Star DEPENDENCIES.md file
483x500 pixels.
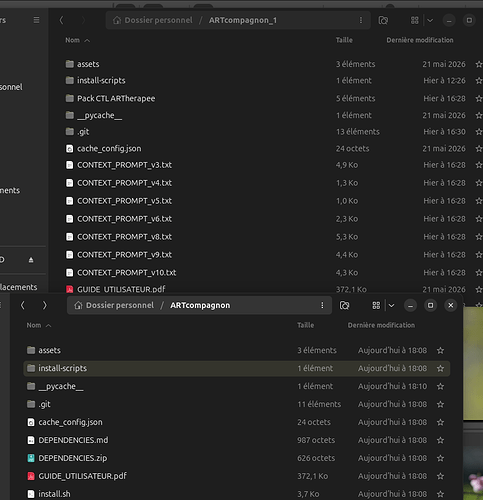(x=440, y=440)
